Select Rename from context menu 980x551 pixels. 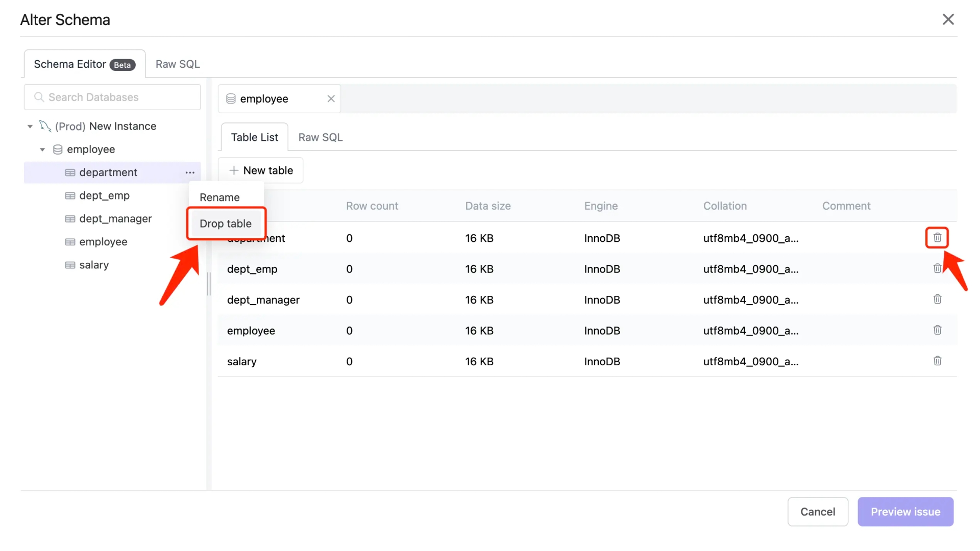point(219,197)
